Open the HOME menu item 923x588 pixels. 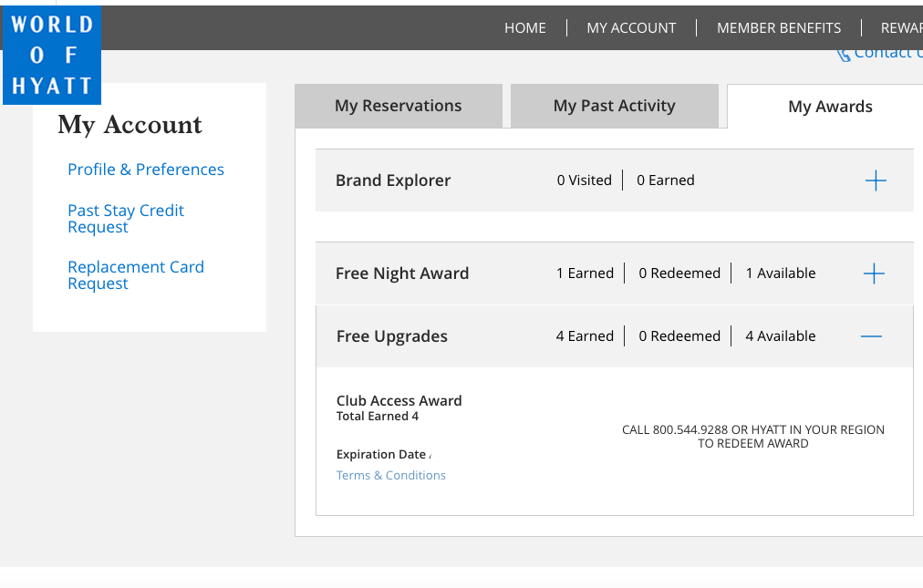525,27
